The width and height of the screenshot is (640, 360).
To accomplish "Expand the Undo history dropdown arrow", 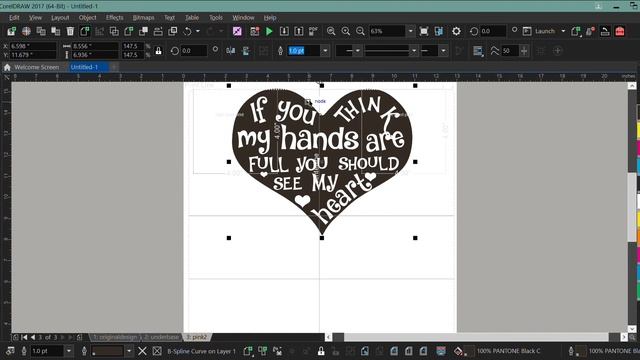I will 198,31.
